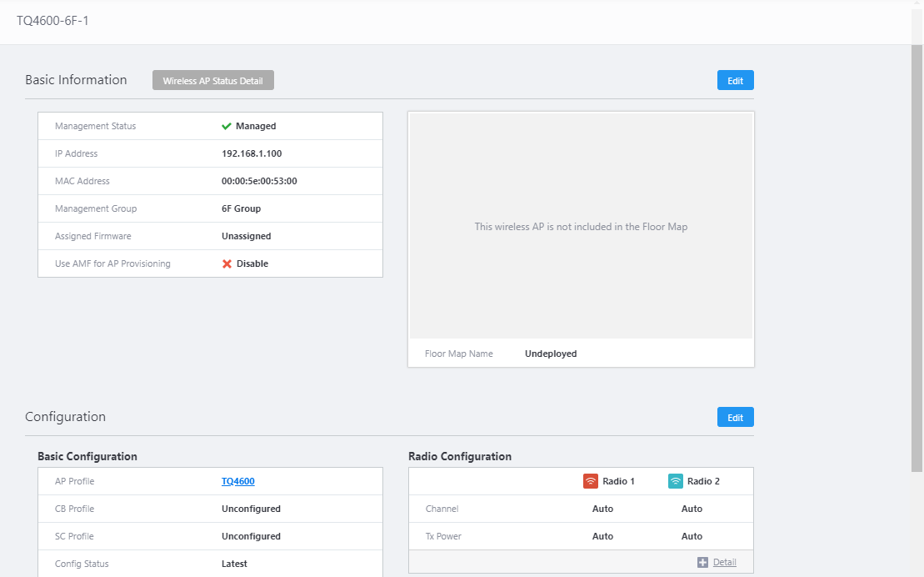Click the Radio Configuration heading

click(460, 456)
